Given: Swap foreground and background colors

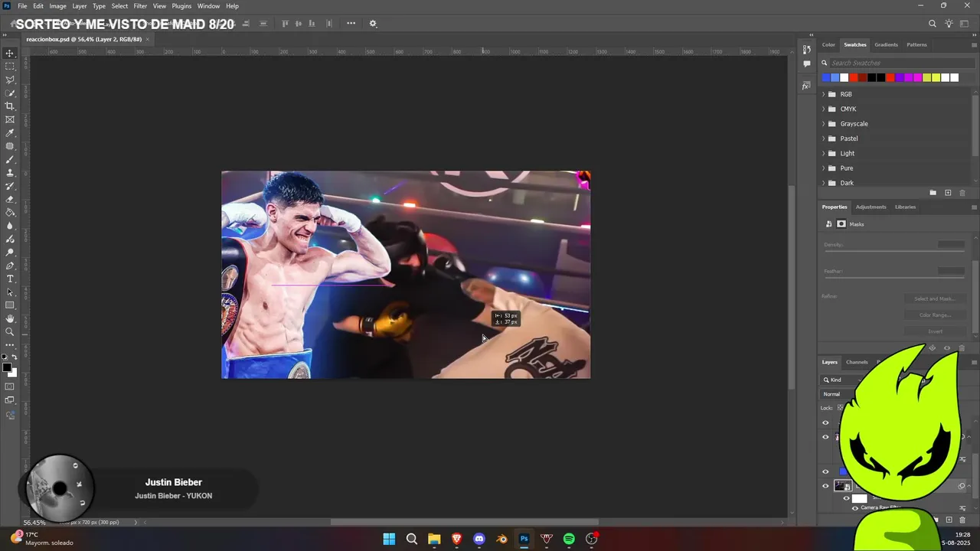Looking at the screenshot, I should (14, 357).
